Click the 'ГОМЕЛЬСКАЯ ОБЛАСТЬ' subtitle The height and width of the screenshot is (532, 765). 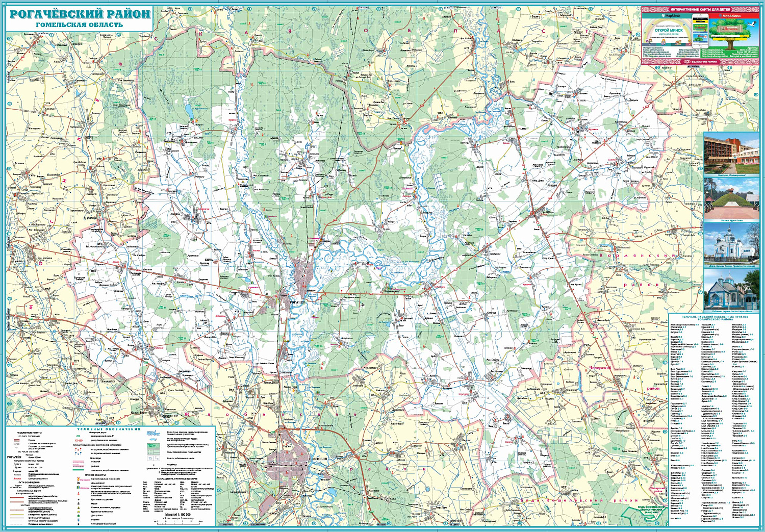coord(79,24)
